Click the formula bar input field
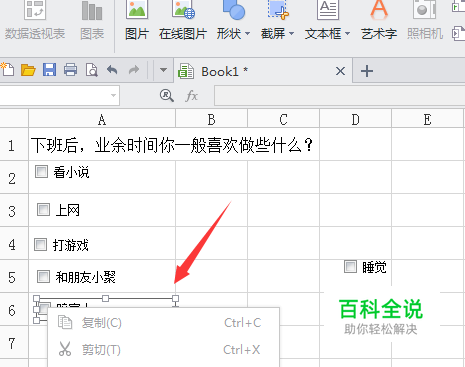This screenshot has height=367, width=465. tap(339, 96)
